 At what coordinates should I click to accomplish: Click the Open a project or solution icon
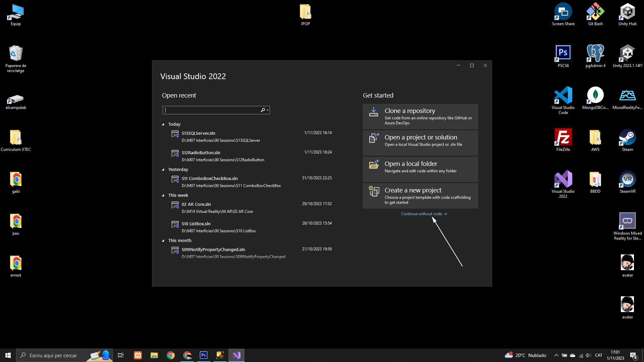[373, 138]
